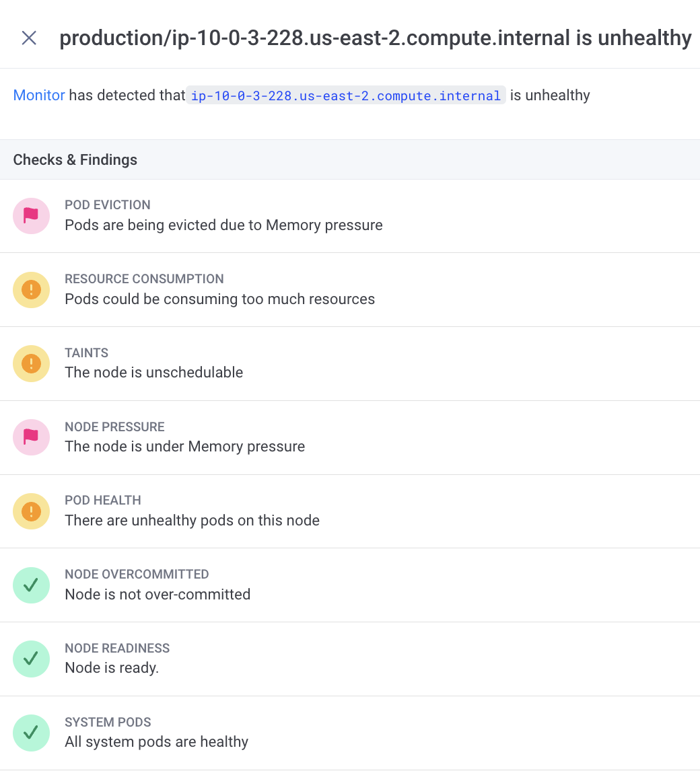Open the 'Node is ready.' check
This screenshot has width=700, height=771.
pyautogui.click(x=112, y=668)
